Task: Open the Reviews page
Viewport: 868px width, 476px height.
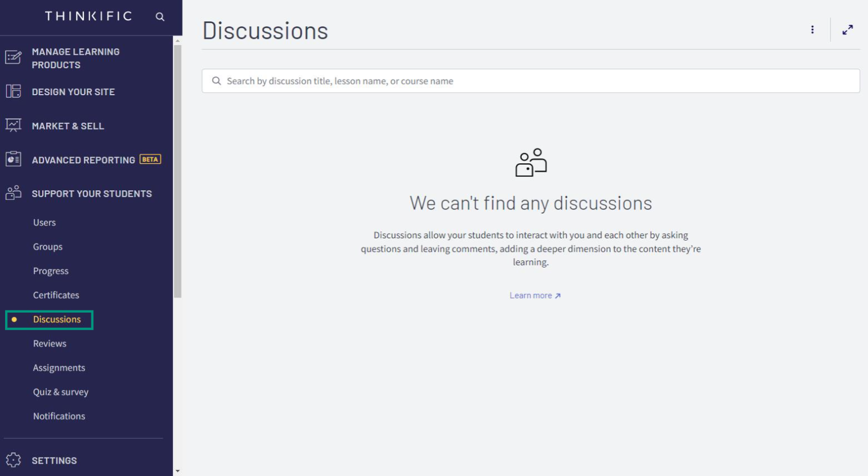Action: tap(50, 344)
